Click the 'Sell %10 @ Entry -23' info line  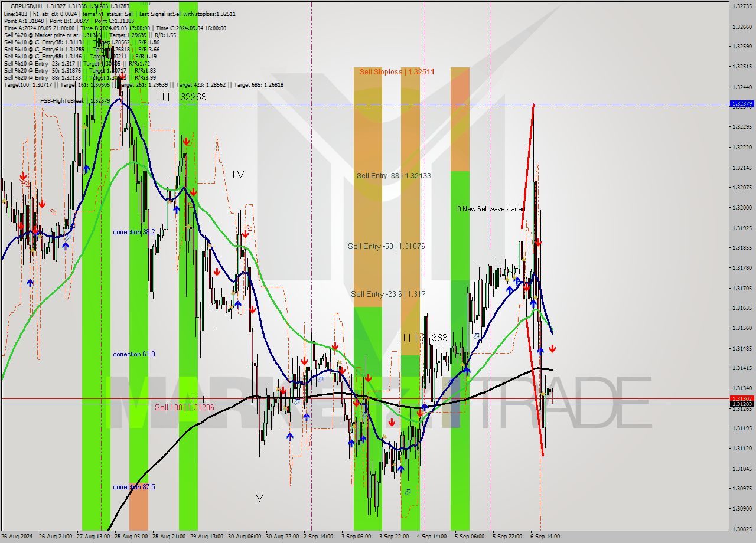click(77, 63)
